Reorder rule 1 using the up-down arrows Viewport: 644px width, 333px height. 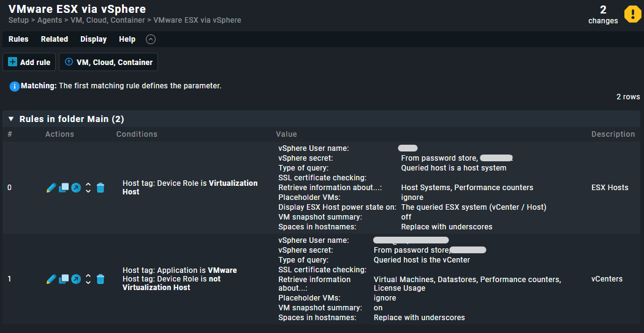88,279
